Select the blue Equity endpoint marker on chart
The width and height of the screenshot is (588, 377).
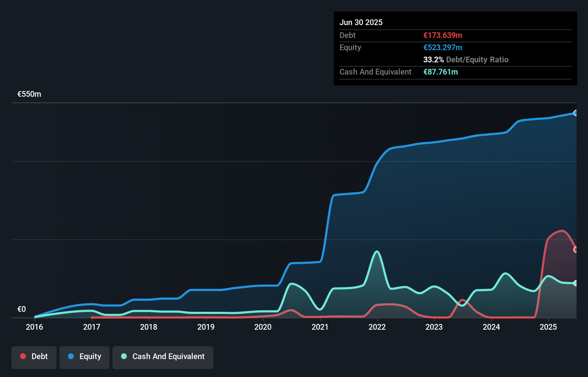(575, 113)
